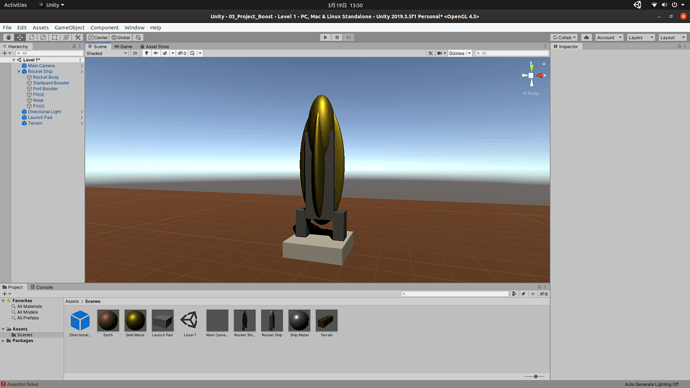Switch to the Asset Store tab

point(154,46)
